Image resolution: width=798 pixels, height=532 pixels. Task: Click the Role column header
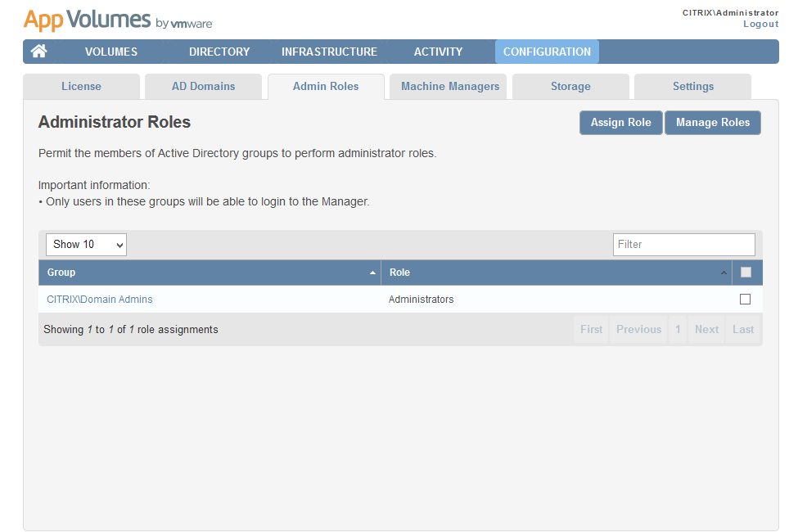[x=557, y=273]
